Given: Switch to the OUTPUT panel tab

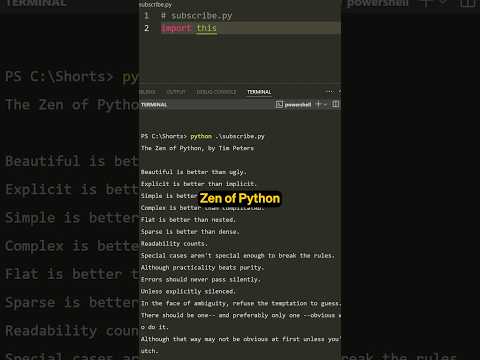Looking at the screenshot, I should click(176, 92).
